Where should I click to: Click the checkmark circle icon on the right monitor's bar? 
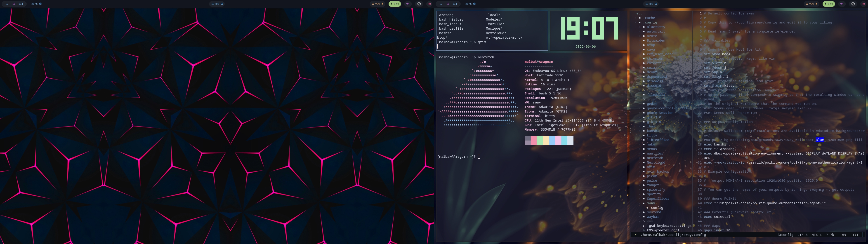(x=853, y=4)
